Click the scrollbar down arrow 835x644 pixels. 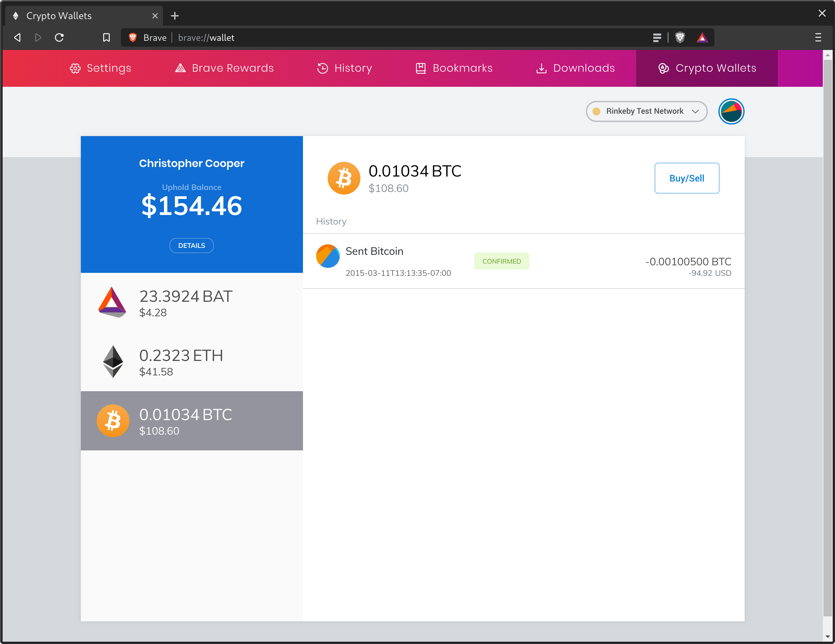click(x=827, y=637)
